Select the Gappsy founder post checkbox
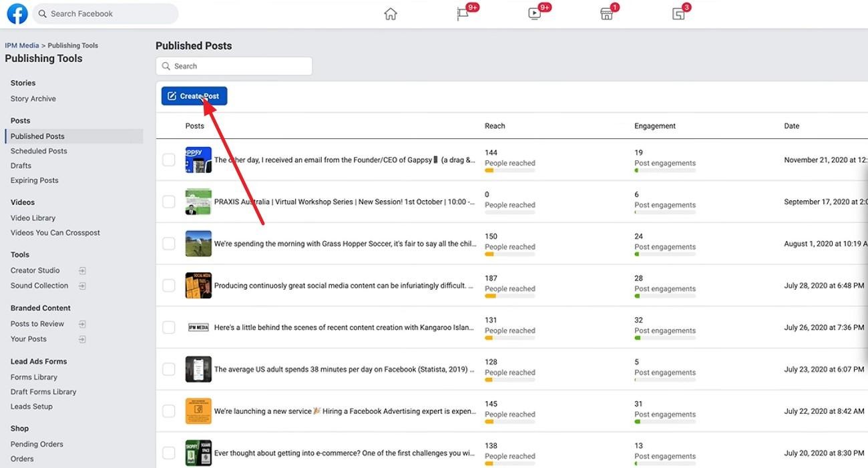 (169, 160)
